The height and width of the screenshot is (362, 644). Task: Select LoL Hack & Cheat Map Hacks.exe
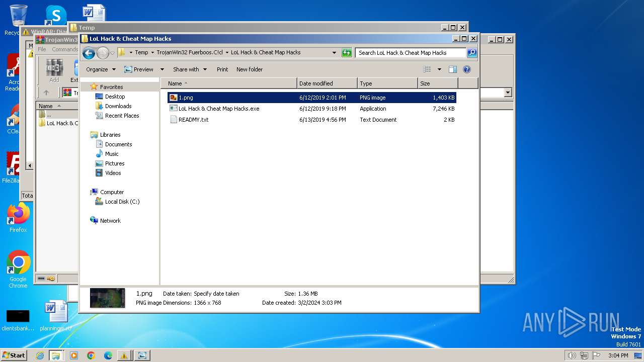pos(219,109)
